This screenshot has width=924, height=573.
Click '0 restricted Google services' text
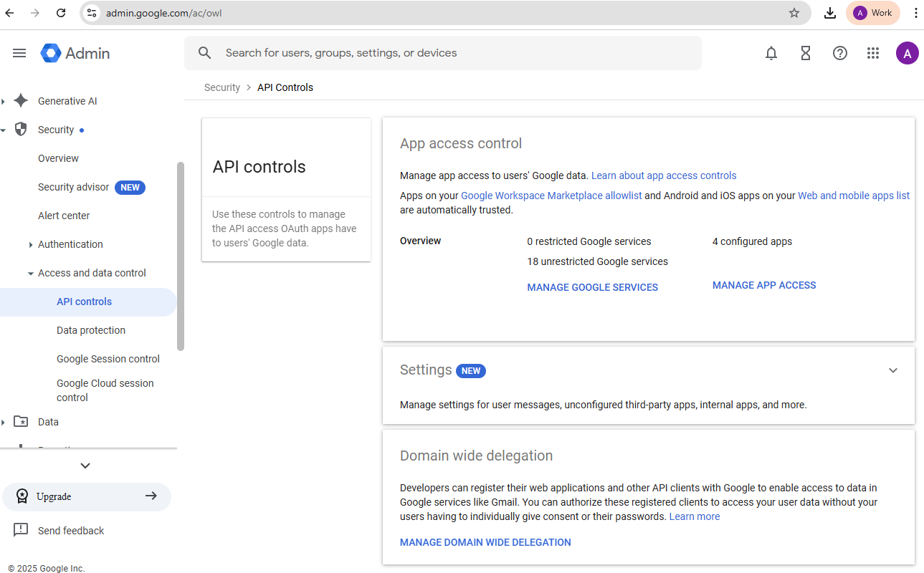coord(589,241)
